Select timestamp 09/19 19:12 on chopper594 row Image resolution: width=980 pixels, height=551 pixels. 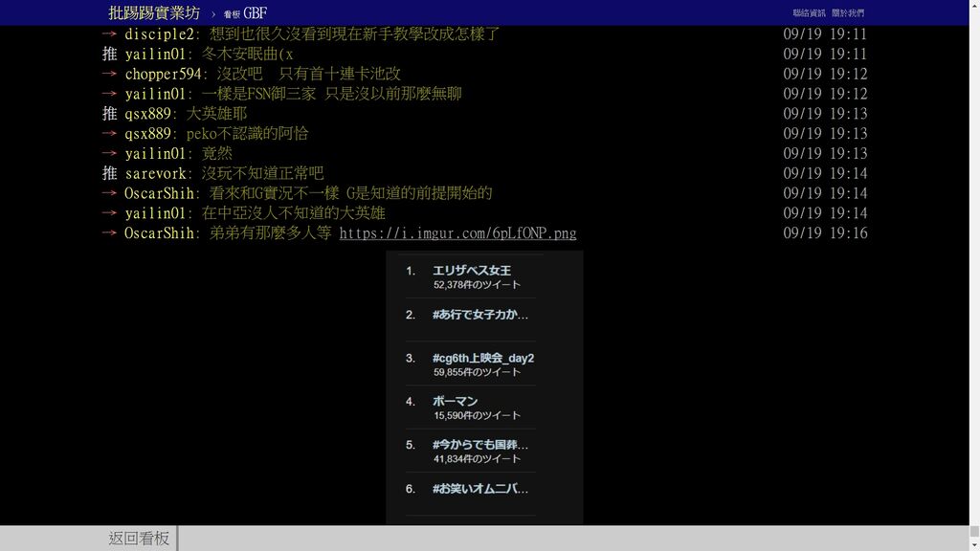pos(825,74)
